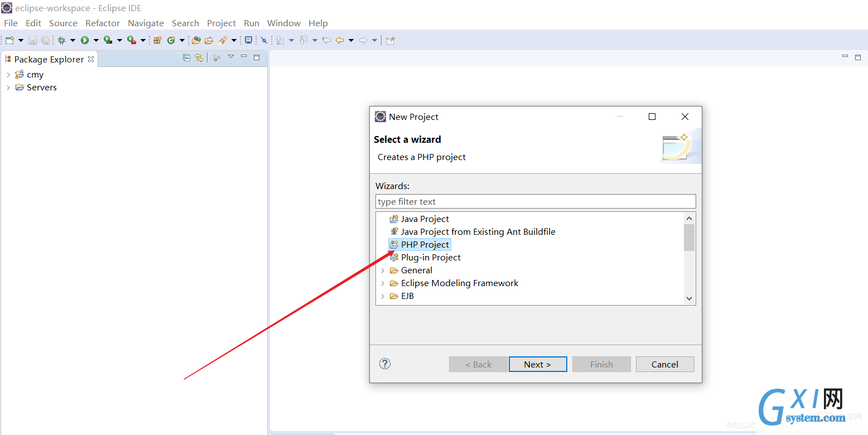Minimize the Package Explorer panel
The height and width of the screenshot is (435, 868).
pos(244,56)
